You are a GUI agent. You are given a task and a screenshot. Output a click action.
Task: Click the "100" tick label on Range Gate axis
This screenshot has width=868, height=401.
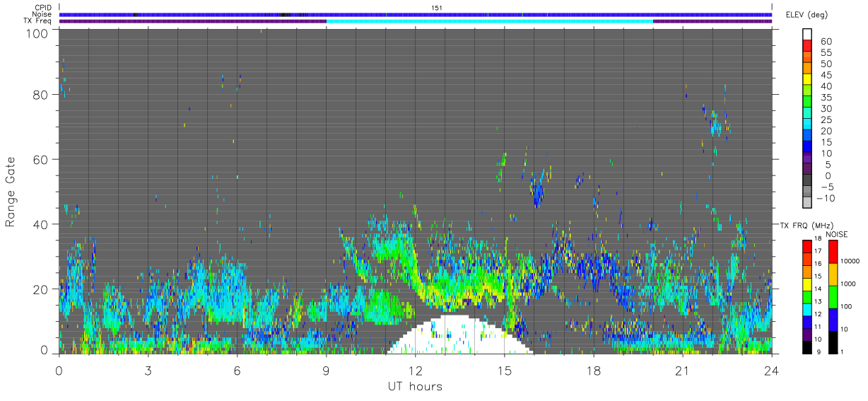(37, 33)
